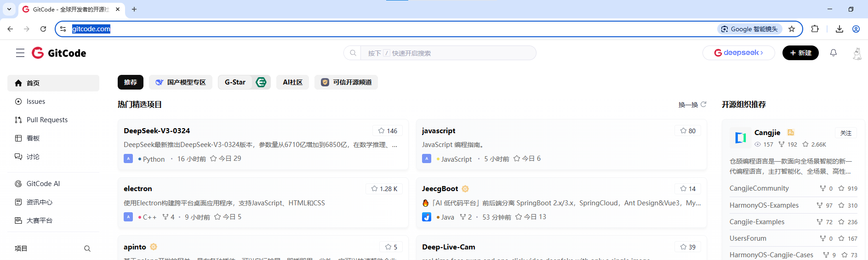Reload the page
The image size is (868, 260).
(x=43, y=29)
